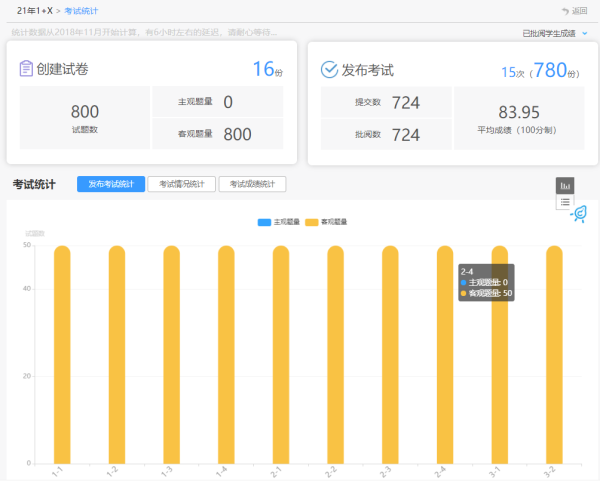Select the 发布考试统计 tab
600x484 pixels.
[111, 184]
